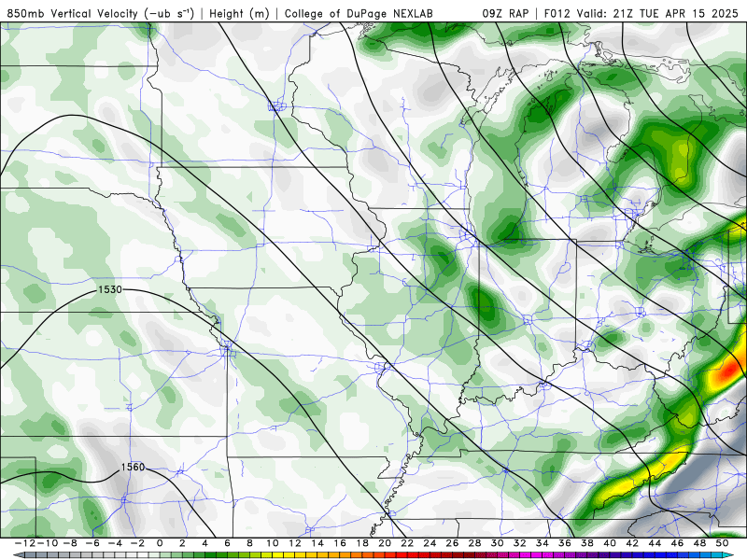Click the 4 value on the color scale
747x560 pixels.
point(204,543)
